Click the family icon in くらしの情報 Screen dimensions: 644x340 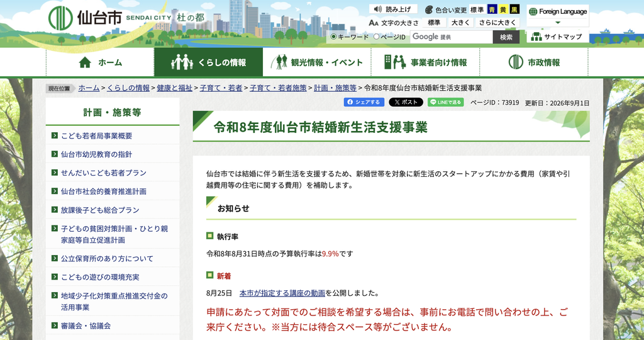tap(182, 62)
